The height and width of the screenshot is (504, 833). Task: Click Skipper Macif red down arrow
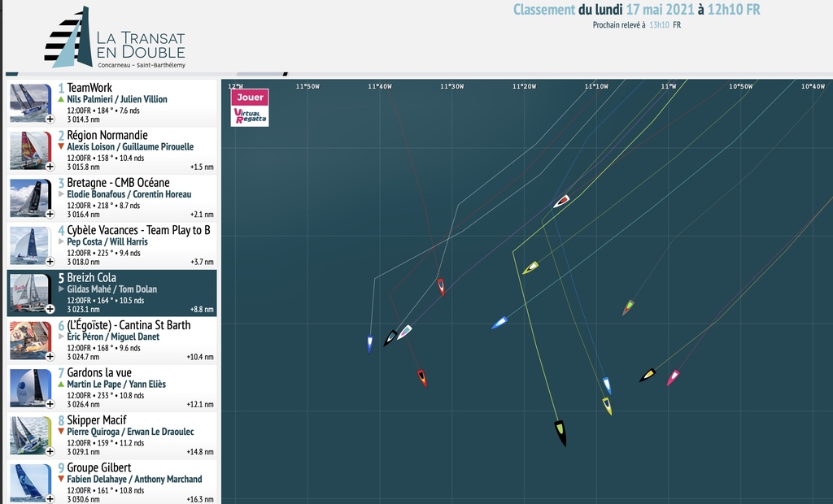pos(61,432)
